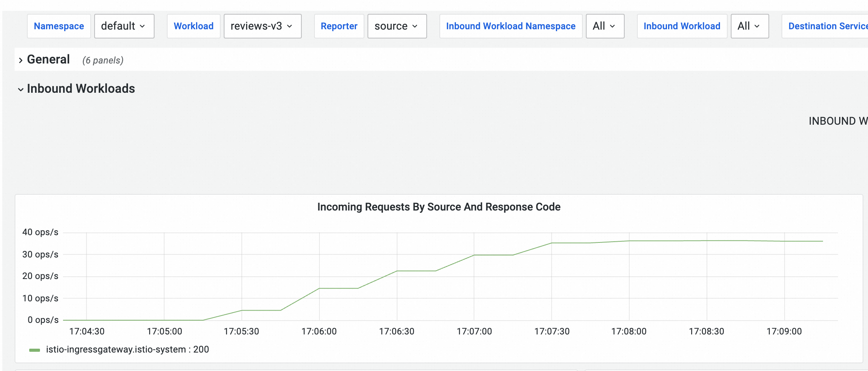
Task: Toggle the istio-ingressgateway.istio-system : 200 legend series
Action: point(128,349)
